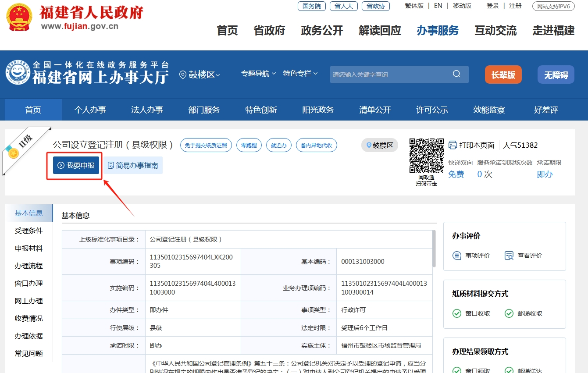Enable 无障碍 accessibility mode

[x=556, y=75]
